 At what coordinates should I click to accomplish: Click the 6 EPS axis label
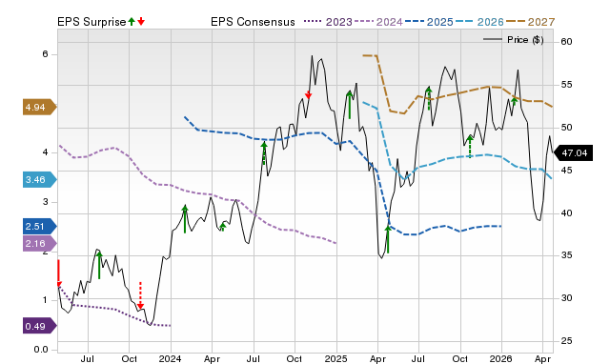tap(46, 54)
